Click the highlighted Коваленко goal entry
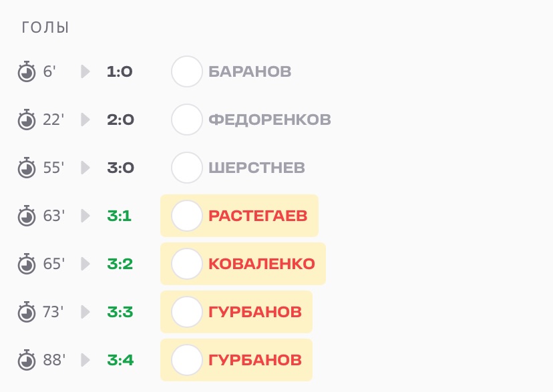 click(x=243, y=264)
